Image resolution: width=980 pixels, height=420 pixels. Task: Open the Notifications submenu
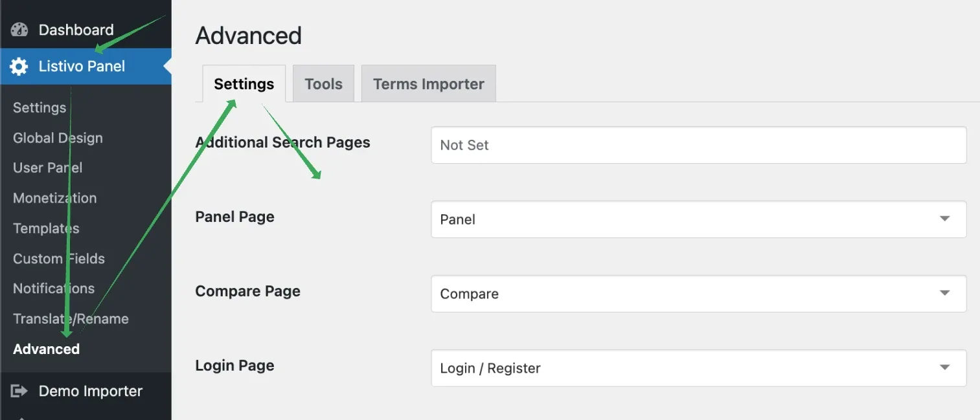pyautogui.click(x=54, y=289)
